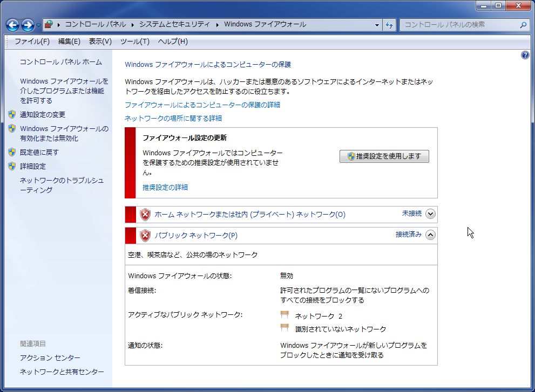Click Windows ファイアウォールの状態: label
535x392 pixels.
pyautogui.click(x=180, y=276)
